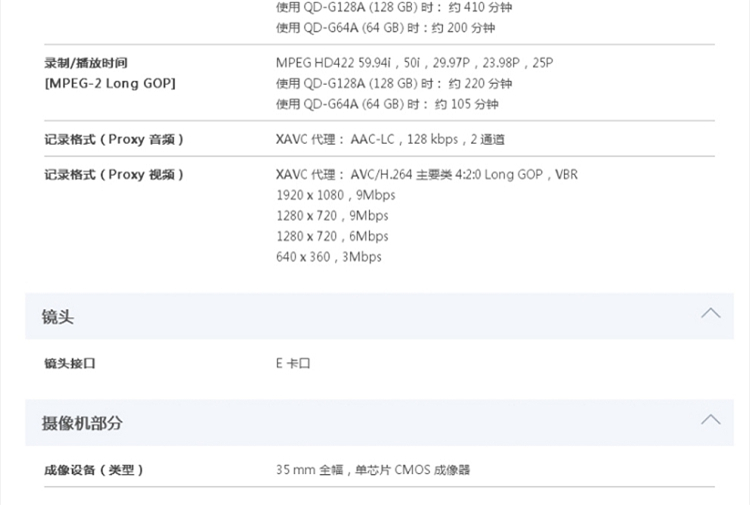Click the 镜头 section header bar
This screenshot has height=505, width=750.
[379, 316]
